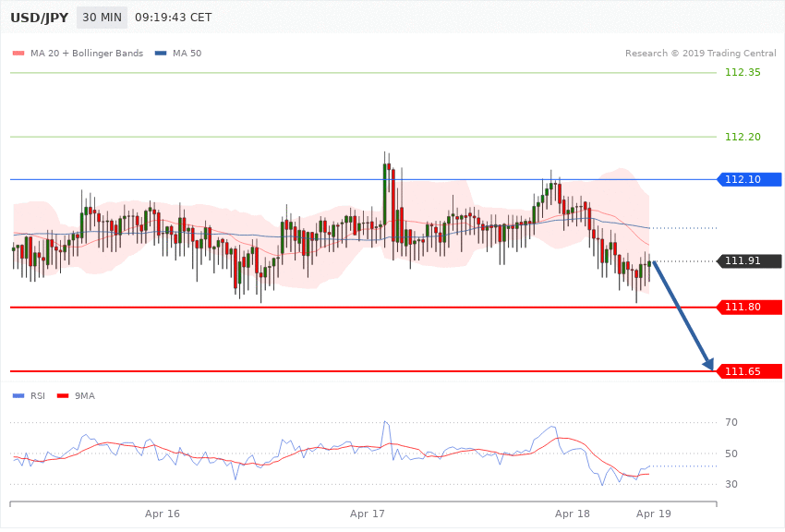This screenshot has width=785, height=532.
Task: Click the 9MA legend label
Action: (85, 396)
